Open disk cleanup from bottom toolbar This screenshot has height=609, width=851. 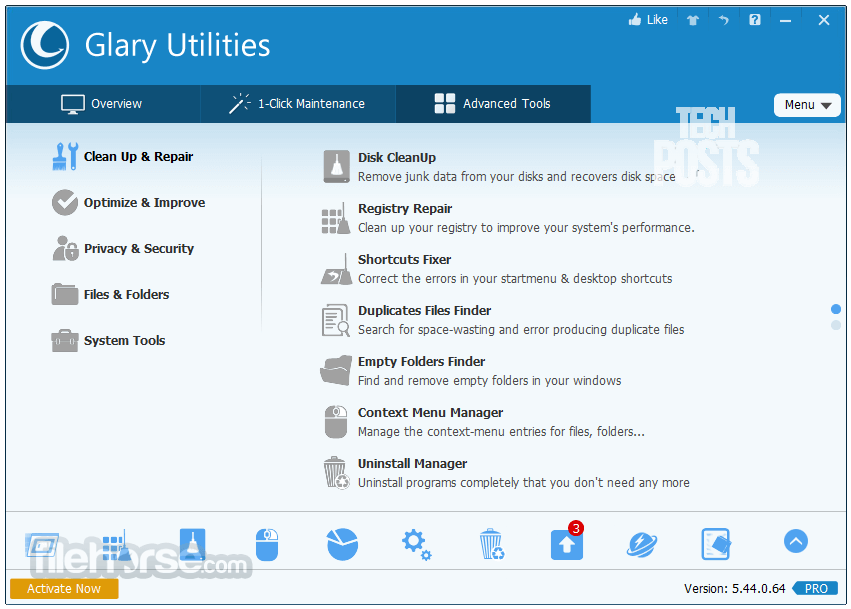(x=193, y=544)
